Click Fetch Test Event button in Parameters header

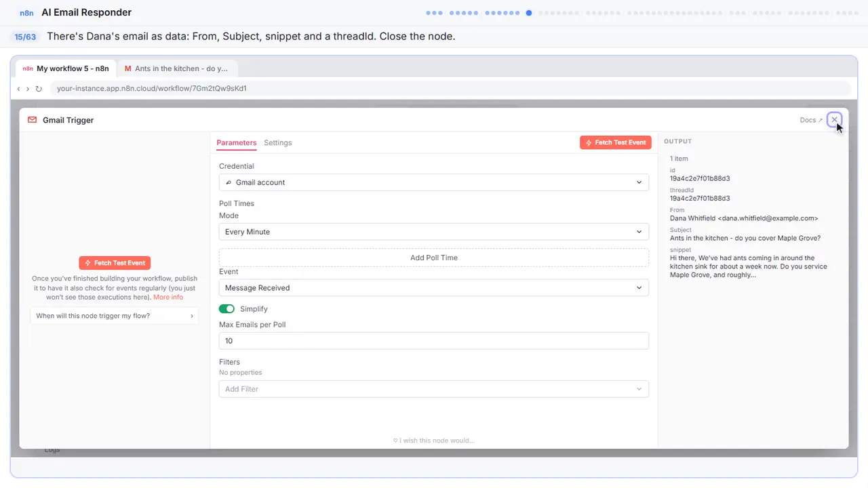click(x=616, y=143)
